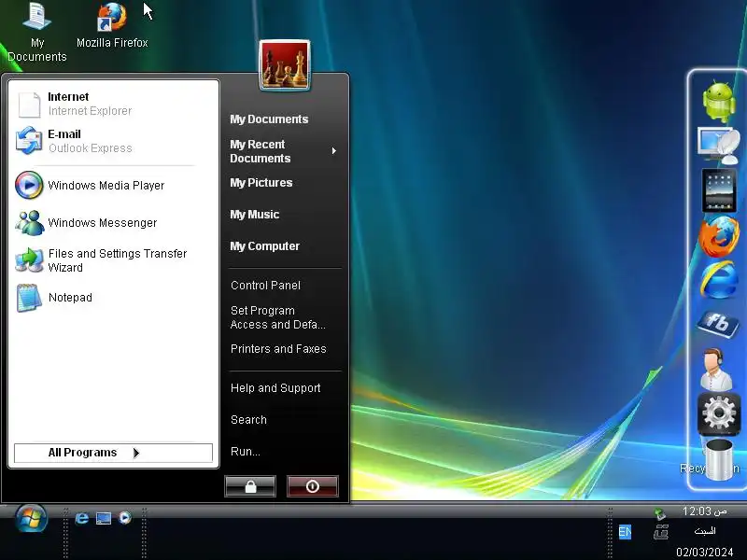Click the Notepad icon in Start menu
The height and width of the screenshot is (560, 747).
[x=29, y=298]
